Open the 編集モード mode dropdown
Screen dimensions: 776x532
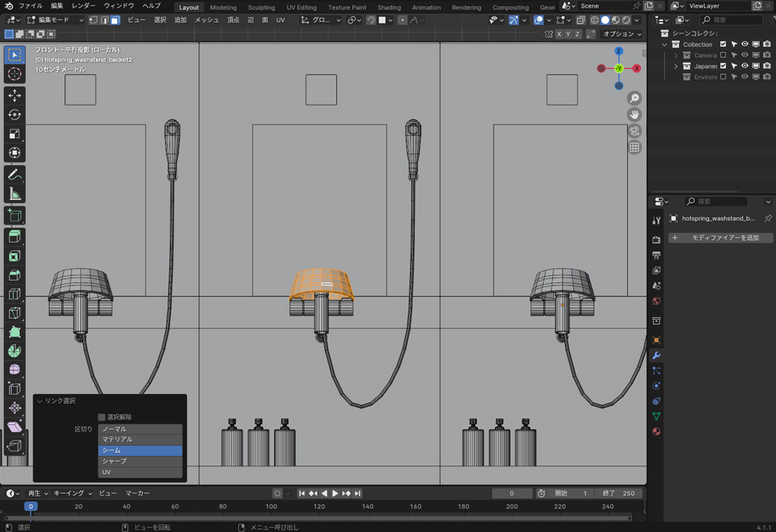(54, 20)
